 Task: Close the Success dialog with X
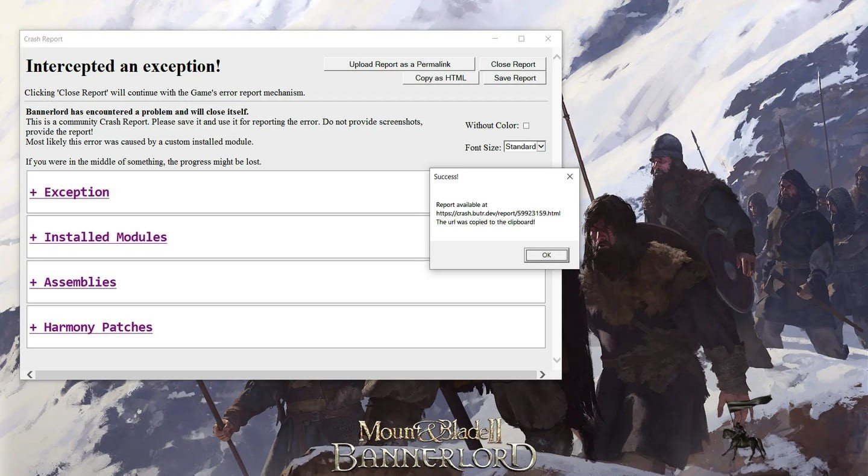[x=570, y=177]
